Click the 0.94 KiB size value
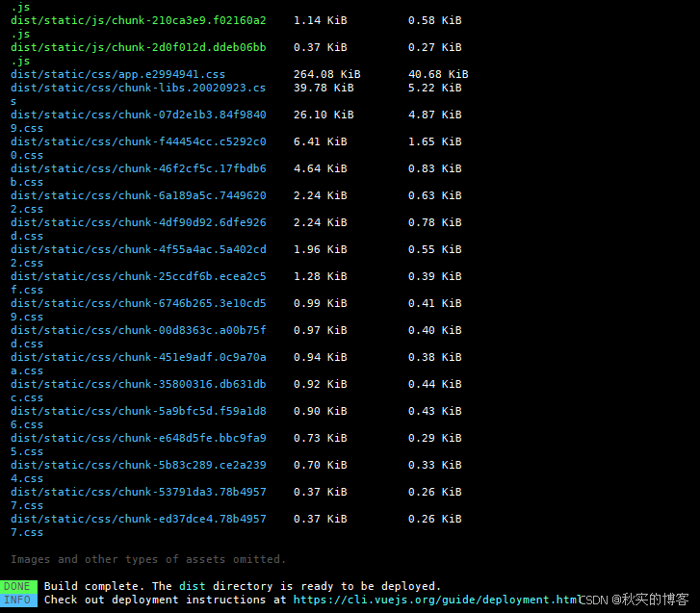This screenshot has width=700, height=613. tap(320, 357)
